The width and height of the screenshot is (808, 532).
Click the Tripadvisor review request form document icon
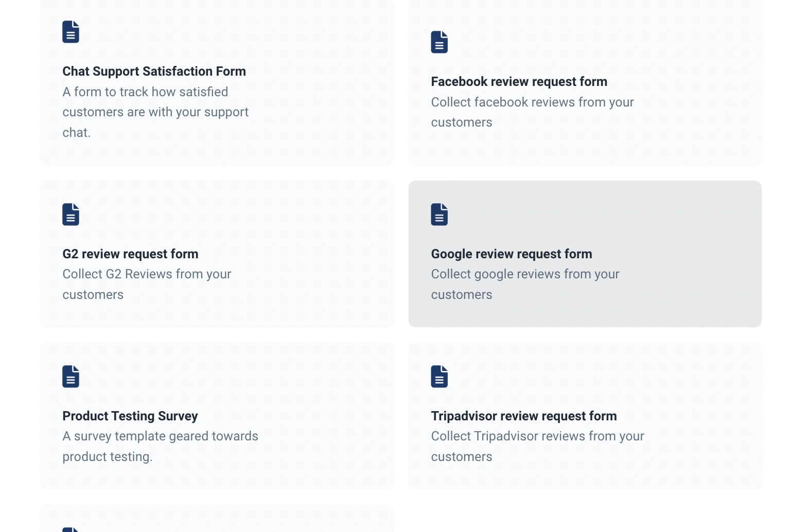pos(440,377)
